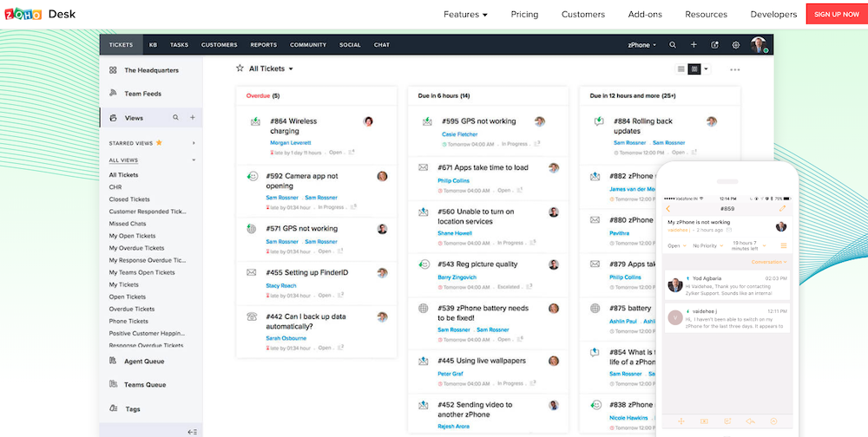Click the Zoho Desk logo

pyautogui.click(x=40, y=14)
